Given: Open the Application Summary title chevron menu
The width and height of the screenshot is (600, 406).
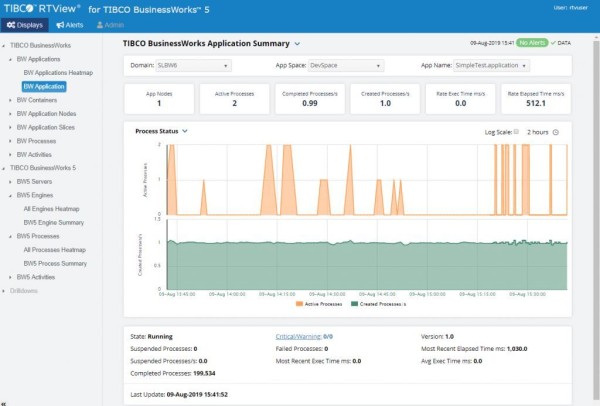Looking at the screenshot, I should pyautogui.click(x=297, y=44).
